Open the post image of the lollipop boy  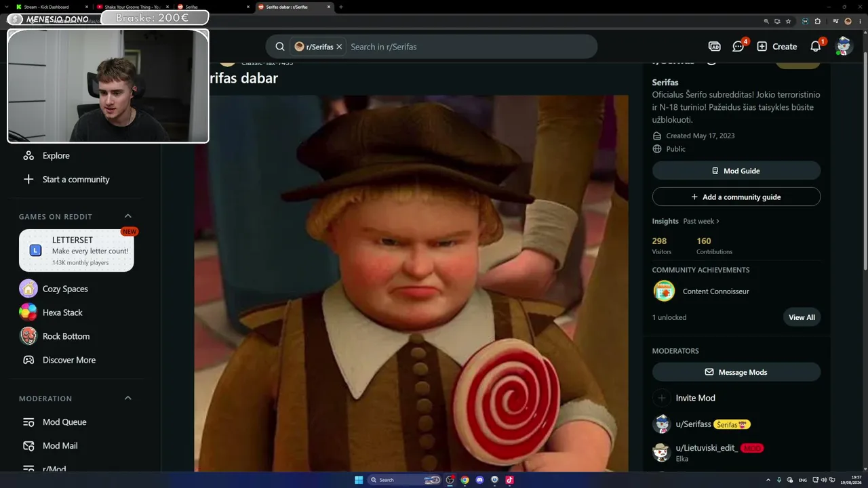(x=411, y=283)
